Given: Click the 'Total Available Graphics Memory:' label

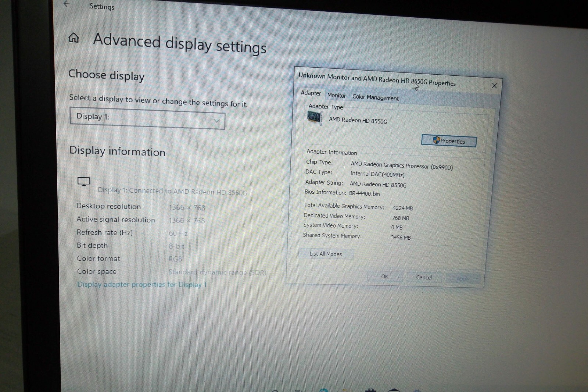Looking at the screenshot, I should point(344,206).
